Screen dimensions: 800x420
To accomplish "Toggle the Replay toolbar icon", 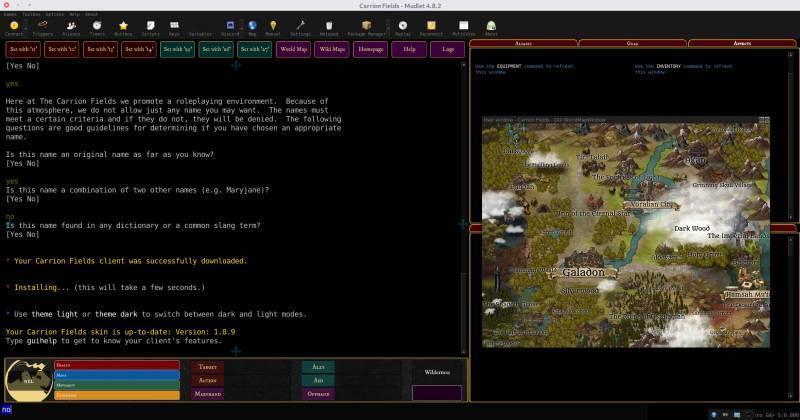I will [403, 27].
